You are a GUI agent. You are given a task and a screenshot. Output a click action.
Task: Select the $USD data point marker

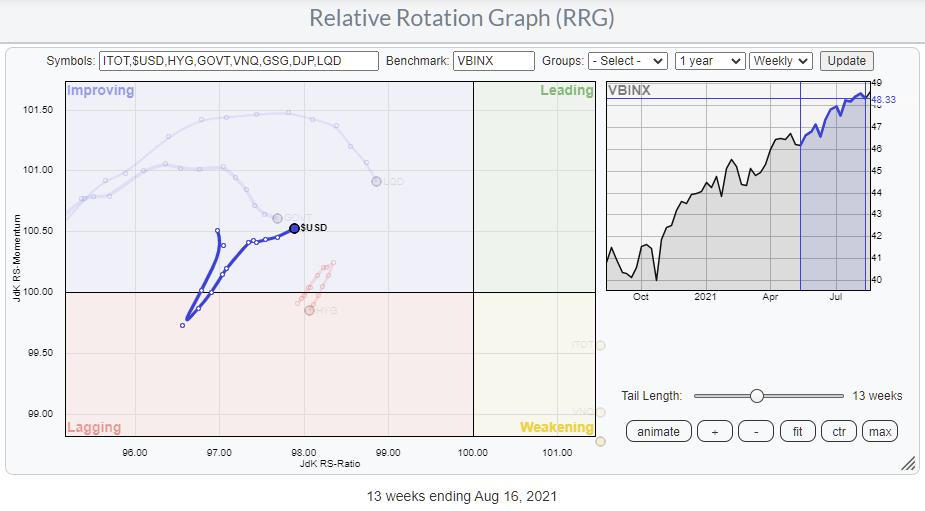[x=294, y=228]
